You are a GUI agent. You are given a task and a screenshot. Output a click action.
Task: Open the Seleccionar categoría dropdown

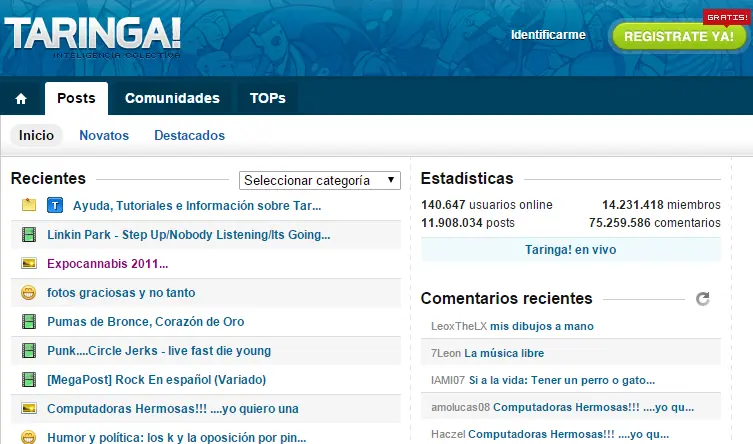click(x=320, y=180)
